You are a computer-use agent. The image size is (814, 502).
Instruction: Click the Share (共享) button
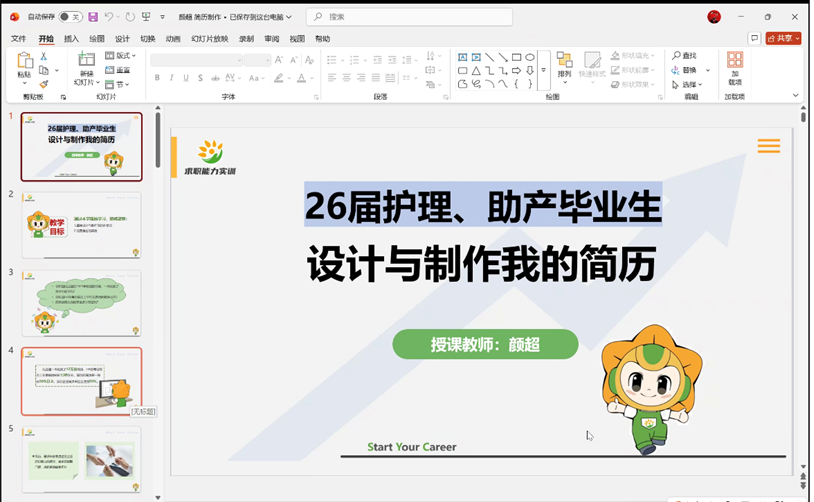783,38
